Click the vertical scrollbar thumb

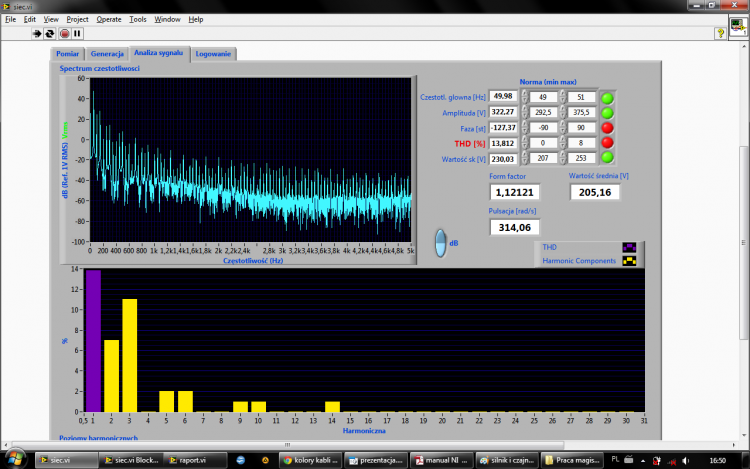pos(743,243)
